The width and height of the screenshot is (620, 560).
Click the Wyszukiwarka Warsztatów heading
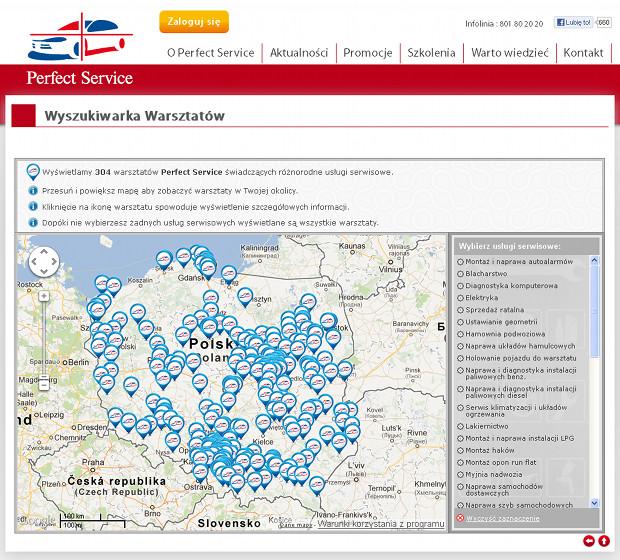[x=134, y=116]
